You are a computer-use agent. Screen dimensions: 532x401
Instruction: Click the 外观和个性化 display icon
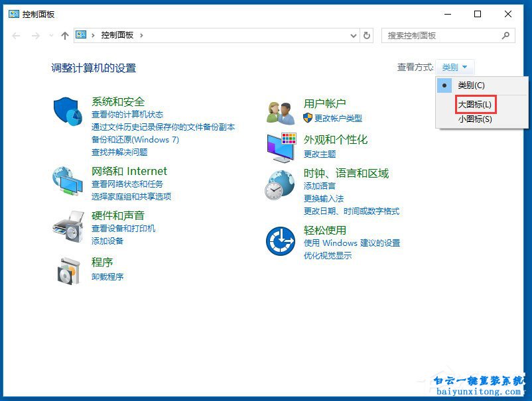click(281, 147)
